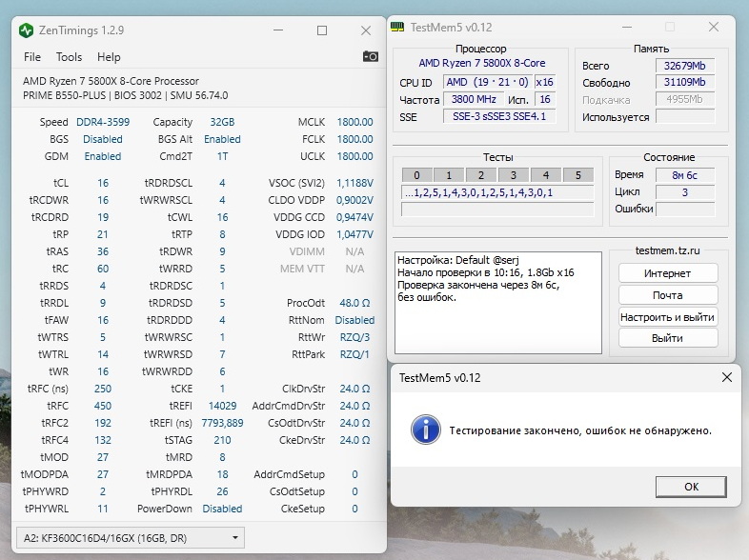749x560 pixels.
Task: Select test box 0 in Тесты
Action: coord(417,175)
